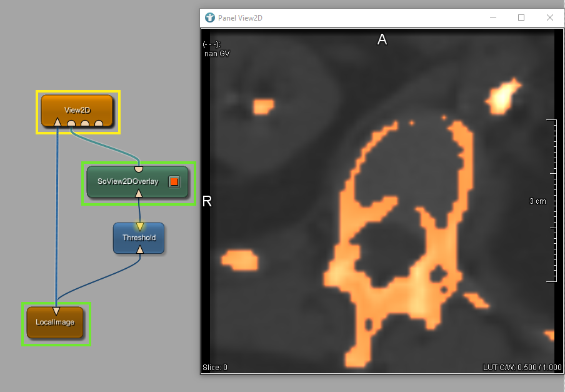Click orange color swatch on SoView2DOverlay
Screen dimensions: 565x392
174,182
